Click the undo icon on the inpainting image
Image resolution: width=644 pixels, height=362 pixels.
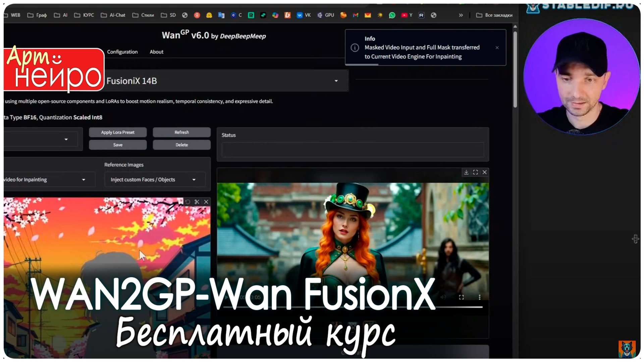point(187,202)
